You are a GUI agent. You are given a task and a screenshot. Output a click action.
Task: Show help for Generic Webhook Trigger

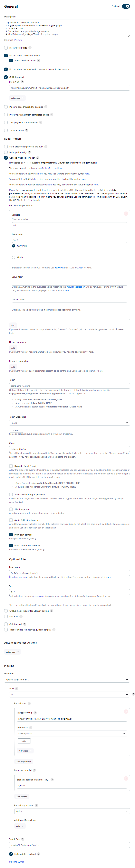[38, 158]
